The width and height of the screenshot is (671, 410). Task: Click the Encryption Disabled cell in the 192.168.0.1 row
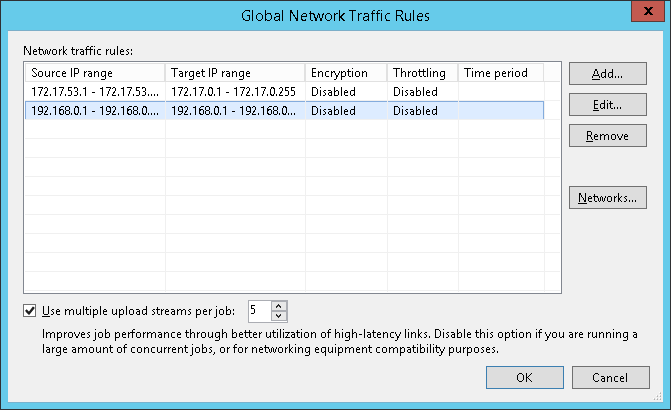(x=346, y=110)
